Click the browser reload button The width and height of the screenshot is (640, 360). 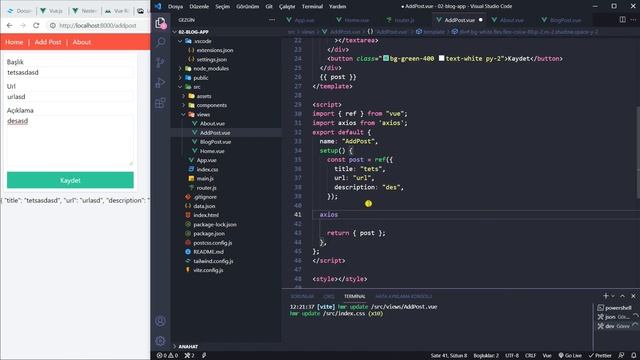36,25
